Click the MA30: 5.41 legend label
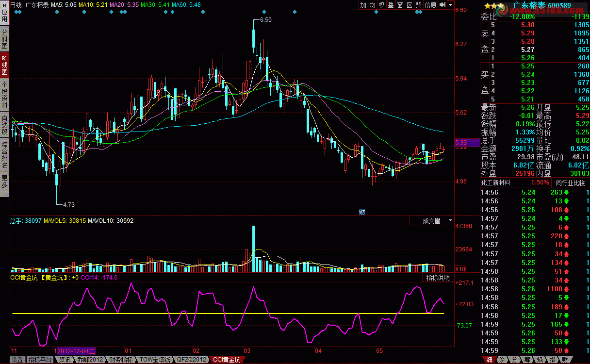590x364 pixels. point(155,5)
